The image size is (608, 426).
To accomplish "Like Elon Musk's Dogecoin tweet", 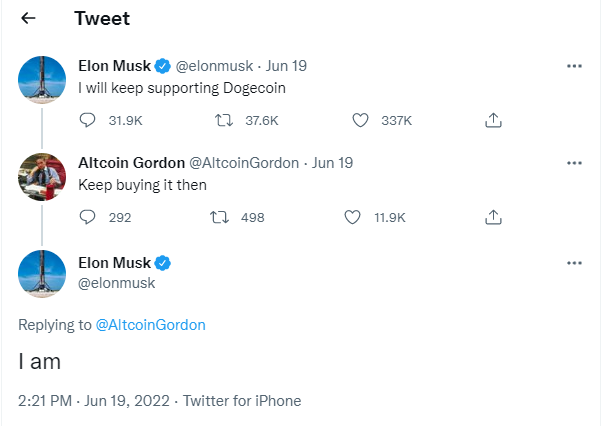I will (361, 120).
